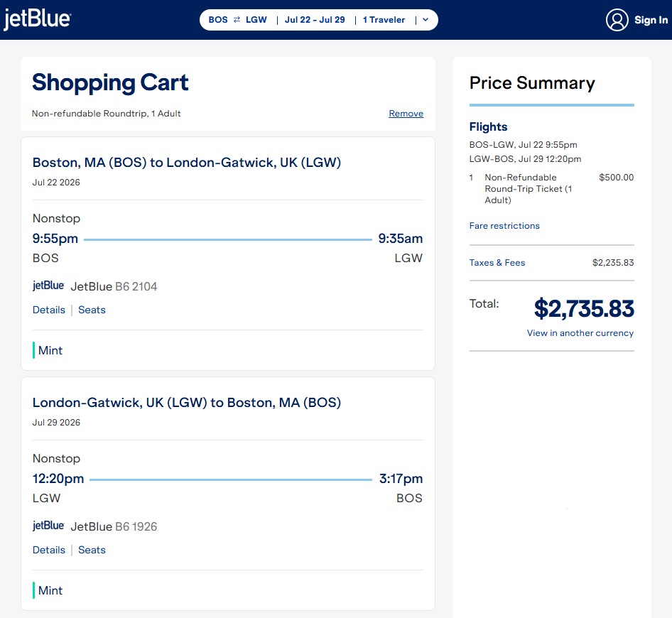Click the Mint label on the return flight
This screenshot has height=618, width=672.
50,590
